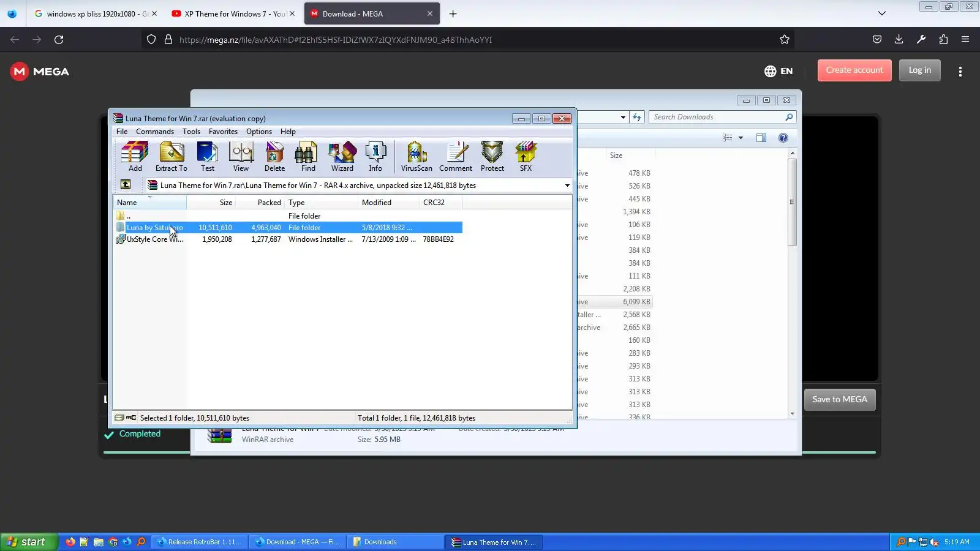
Task: Switch to the windows xp bliss tab
Action: tap(96, 13)
